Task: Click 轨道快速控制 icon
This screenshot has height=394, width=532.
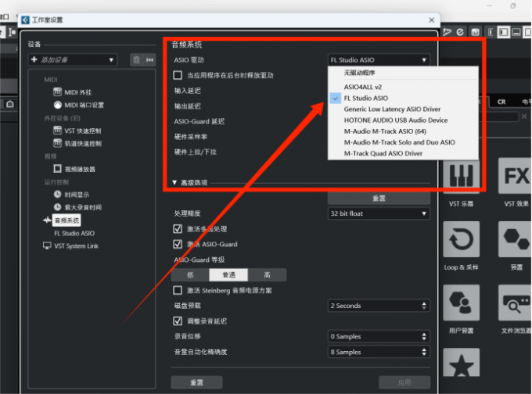Action: click(x=57, y=143)
